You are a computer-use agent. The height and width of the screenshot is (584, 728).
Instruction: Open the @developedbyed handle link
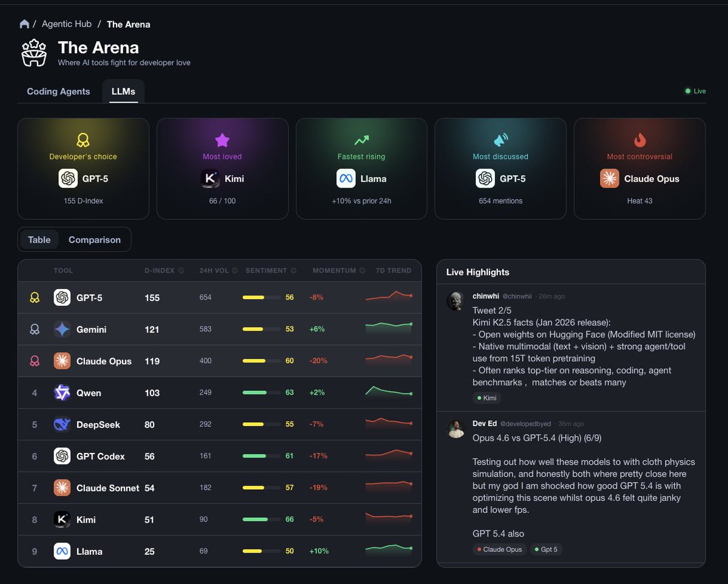525,424
